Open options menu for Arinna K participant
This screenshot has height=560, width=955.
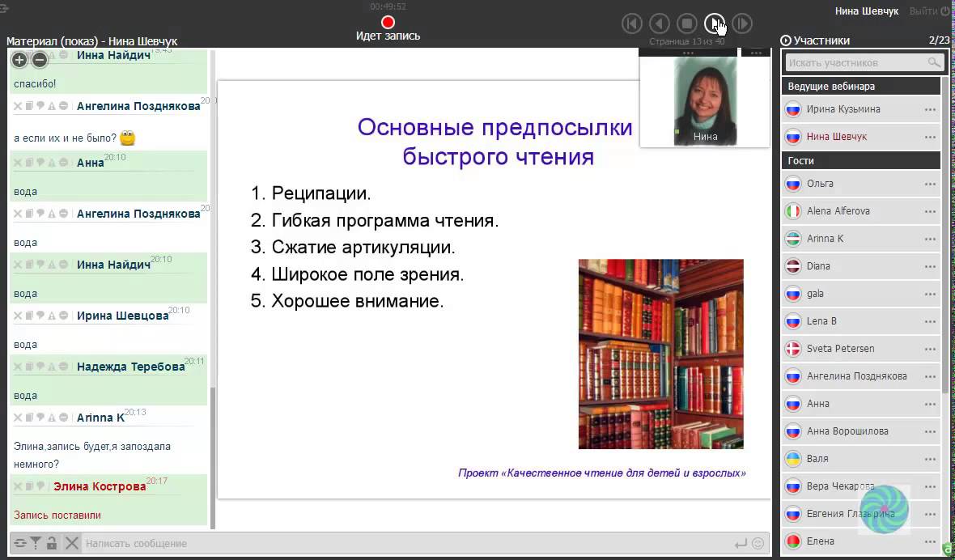pyautogui.click(x=930, y=239)
